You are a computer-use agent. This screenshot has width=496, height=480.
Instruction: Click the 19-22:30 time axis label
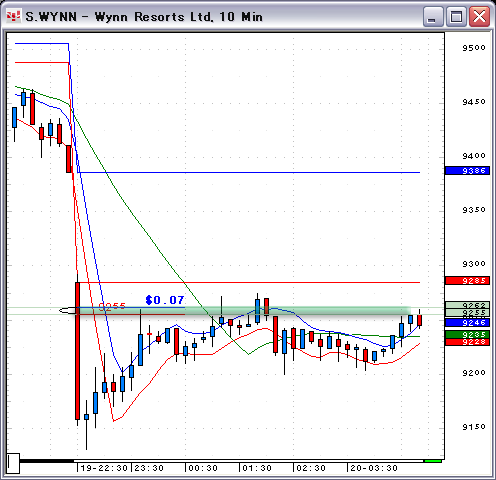[x=104, y=468]
